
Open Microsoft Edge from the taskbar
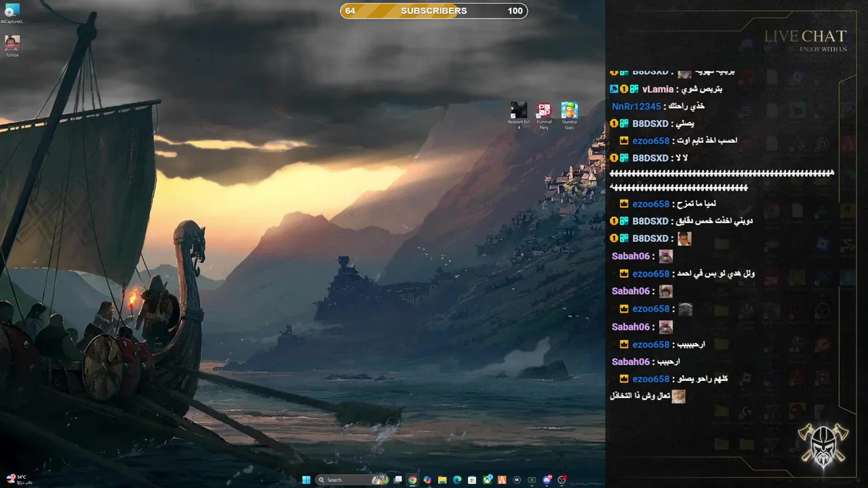tap(457, 480)
